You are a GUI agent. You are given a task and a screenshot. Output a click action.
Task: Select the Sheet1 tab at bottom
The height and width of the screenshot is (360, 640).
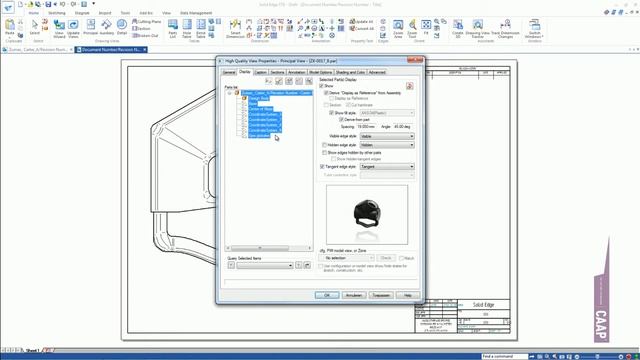pyautogui.click(x=33, y=350)
